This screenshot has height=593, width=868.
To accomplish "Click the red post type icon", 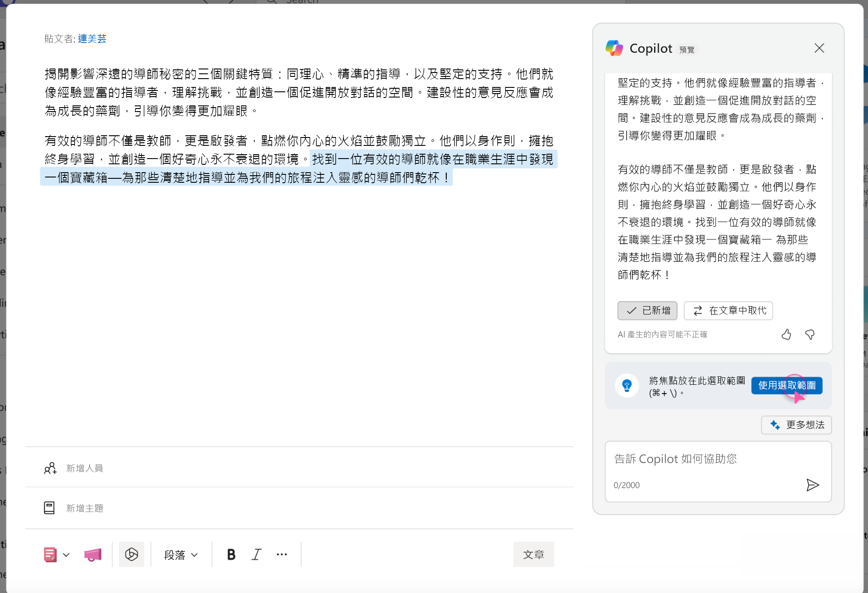I will pos(50,554).
